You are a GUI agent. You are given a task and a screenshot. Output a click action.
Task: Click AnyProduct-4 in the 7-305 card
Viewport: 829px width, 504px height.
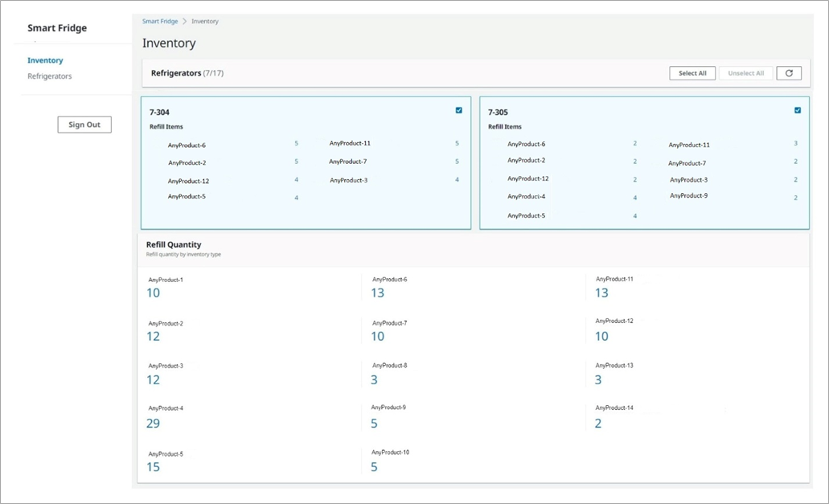coord(526,196)
